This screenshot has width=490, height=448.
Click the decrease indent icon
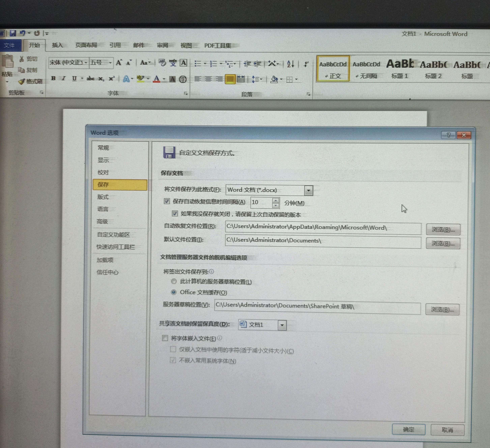247,64
